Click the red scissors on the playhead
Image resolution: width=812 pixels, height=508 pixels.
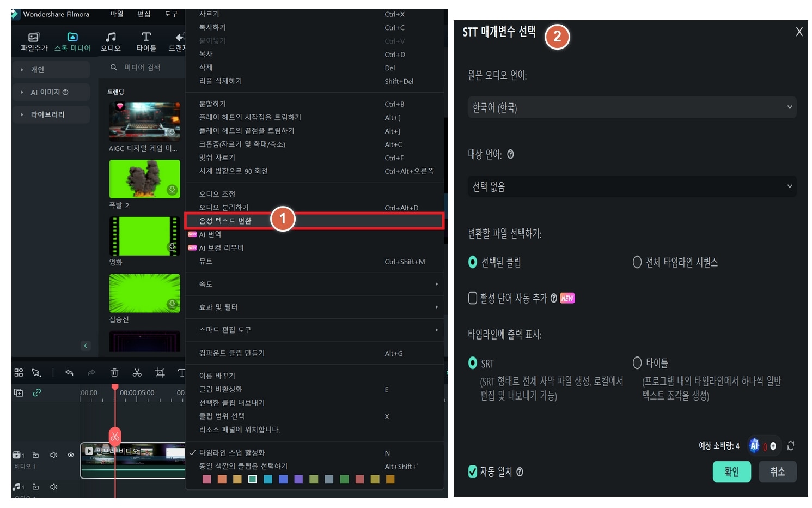[115, 436]
